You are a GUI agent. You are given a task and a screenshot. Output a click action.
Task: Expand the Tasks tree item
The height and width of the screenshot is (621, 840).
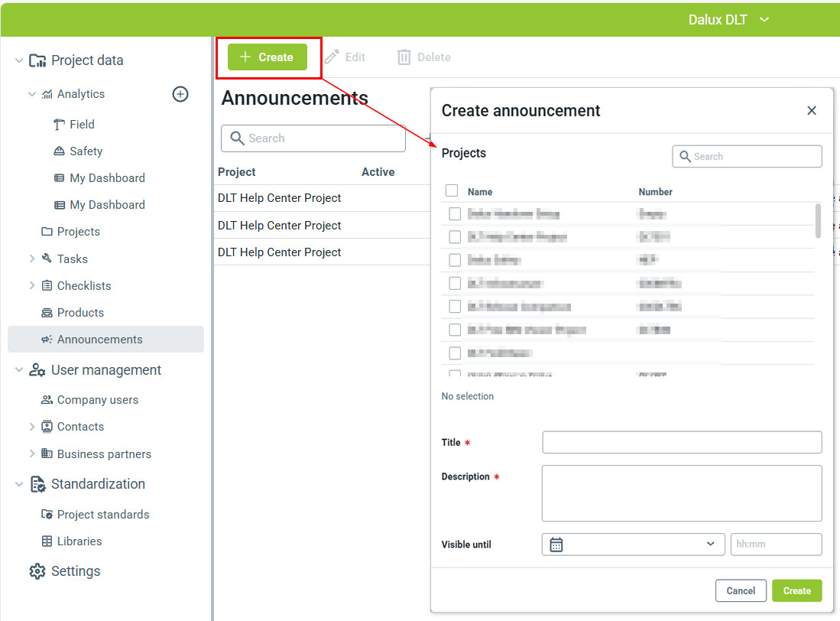32,259
